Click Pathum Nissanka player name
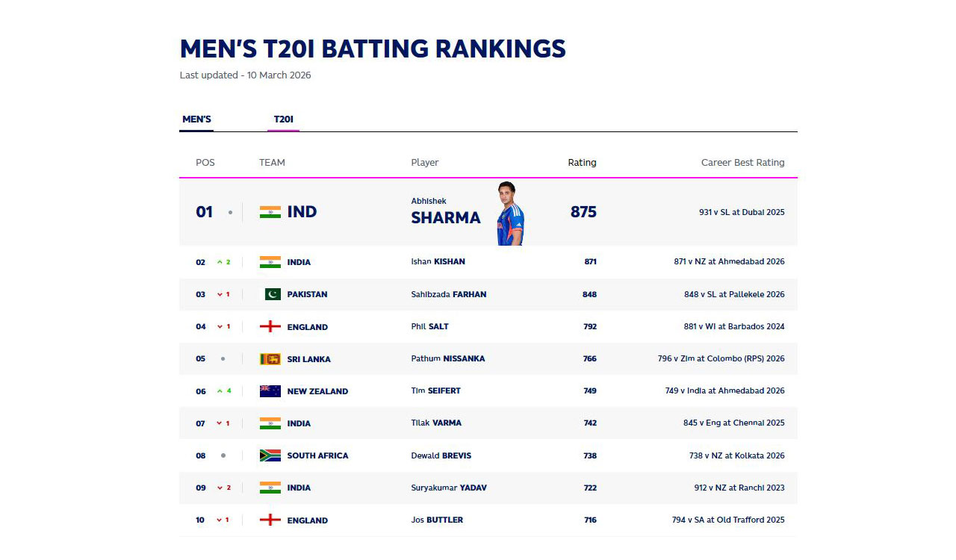The height and width of the screenshot is (560, 956). pyautogui.click(x=447, y=359)
